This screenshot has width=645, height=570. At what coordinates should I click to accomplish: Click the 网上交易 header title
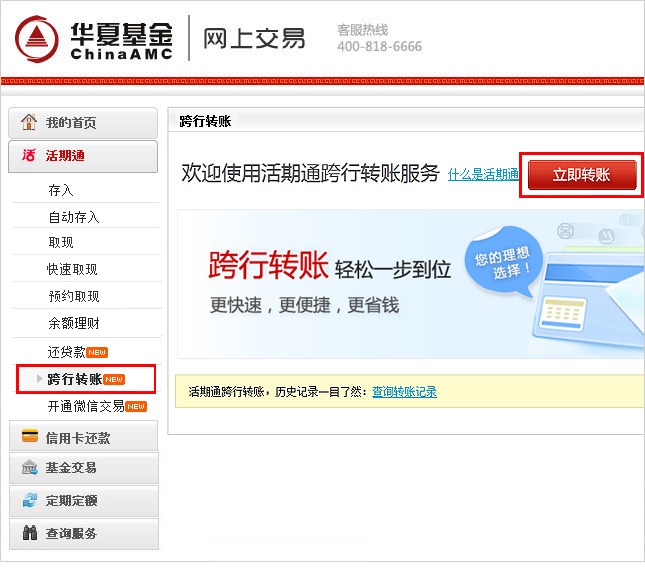coord(255,39)
